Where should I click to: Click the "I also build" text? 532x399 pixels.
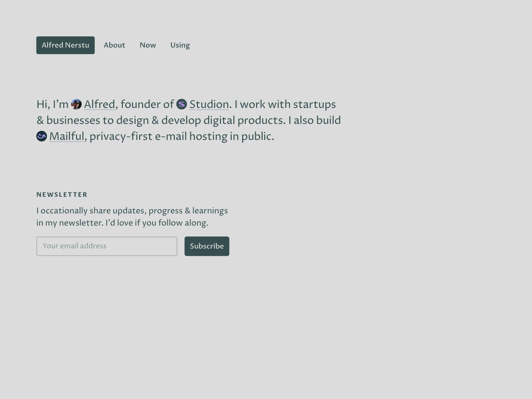tap(314, 120)
